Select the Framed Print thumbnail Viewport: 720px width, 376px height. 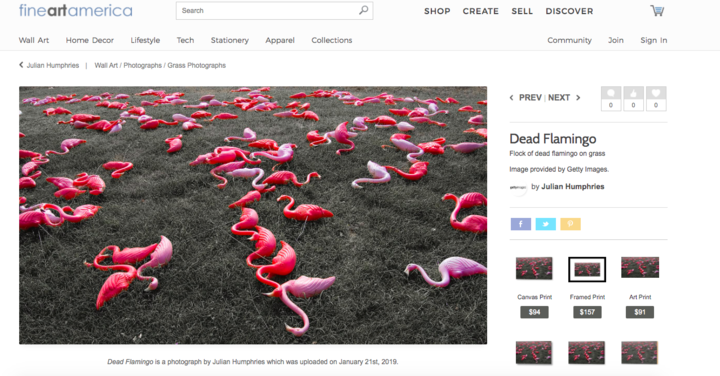point(587,269)
